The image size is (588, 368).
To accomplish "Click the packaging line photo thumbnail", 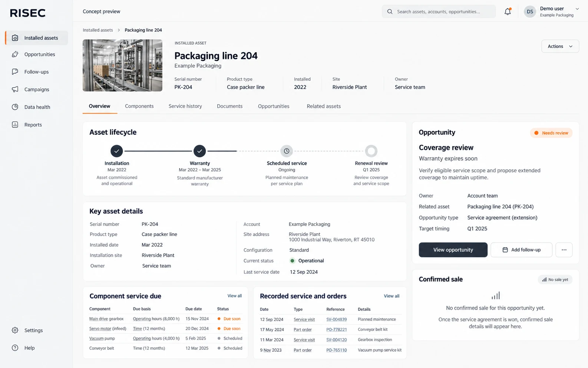I will (x=122, y=65).
